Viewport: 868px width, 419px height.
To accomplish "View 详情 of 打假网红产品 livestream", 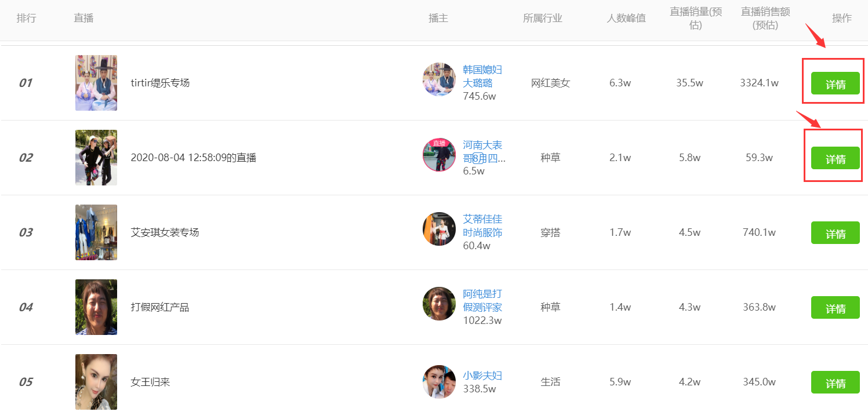I will (x=835, y=308).
